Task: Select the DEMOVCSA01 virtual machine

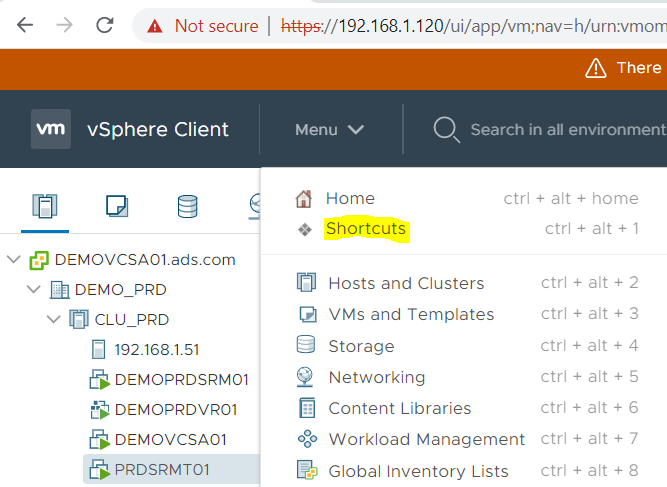Action: pos(171,439)
